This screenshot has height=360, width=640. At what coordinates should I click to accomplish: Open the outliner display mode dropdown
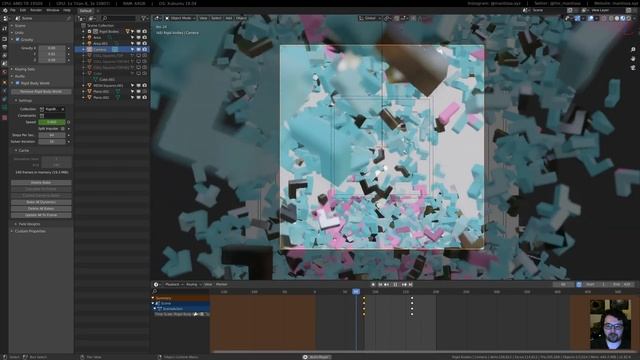[93, 18]
